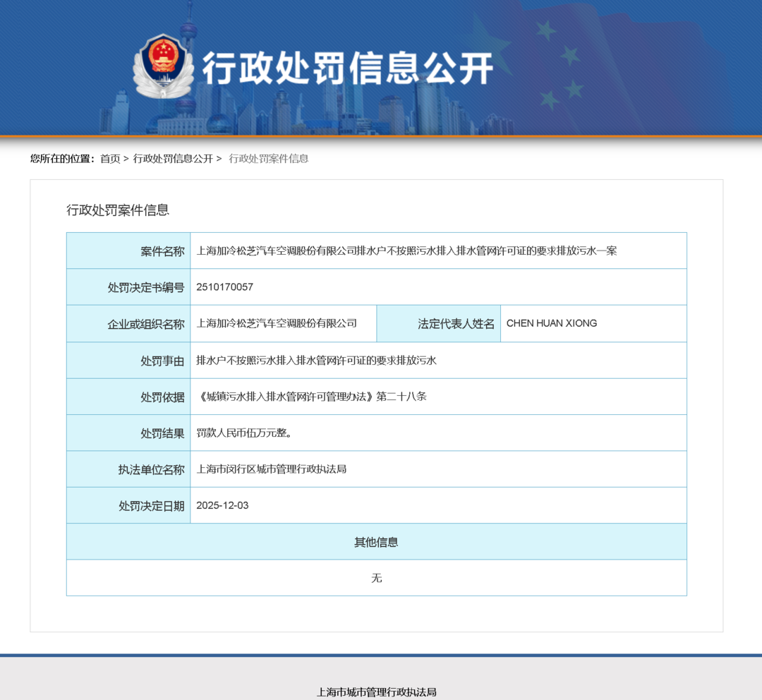Go to 行政处罚信息公开 breadcrumb link
762x700 pixels.
tap(173, 159)
